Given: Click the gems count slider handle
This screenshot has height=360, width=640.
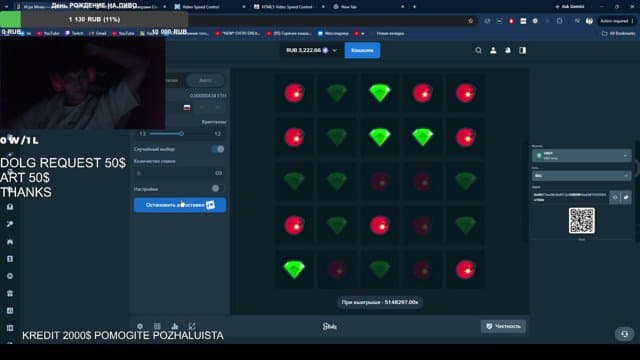Looking at the screenshot, I should (181, 133).
